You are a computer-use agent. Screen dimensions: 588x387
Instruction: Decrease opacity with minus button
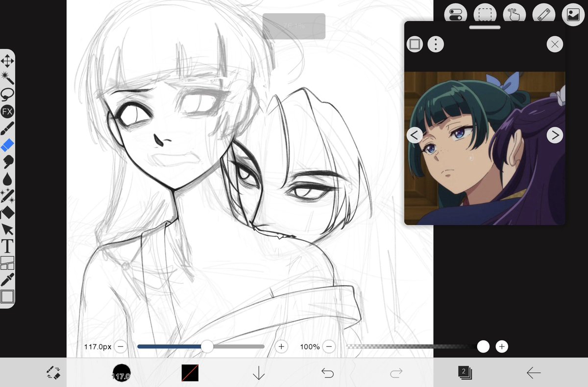(x=329, y=347)
